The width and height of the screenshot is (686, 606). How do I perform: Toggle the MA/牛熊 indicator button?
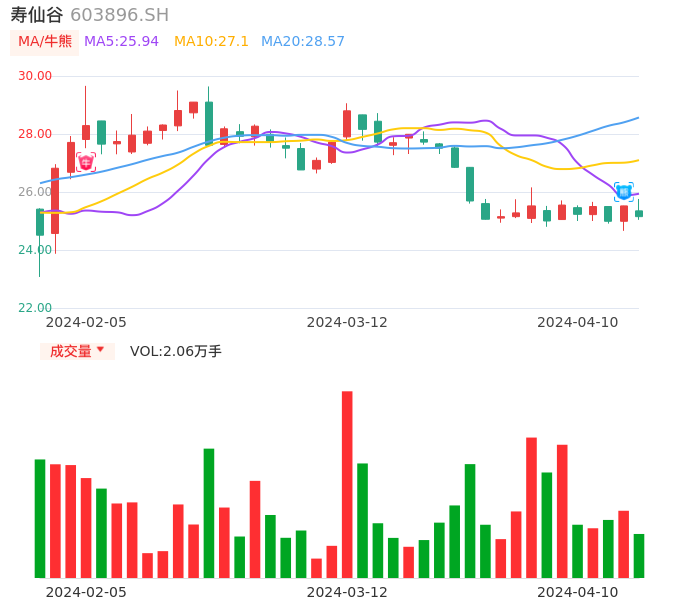coord(45,42)
